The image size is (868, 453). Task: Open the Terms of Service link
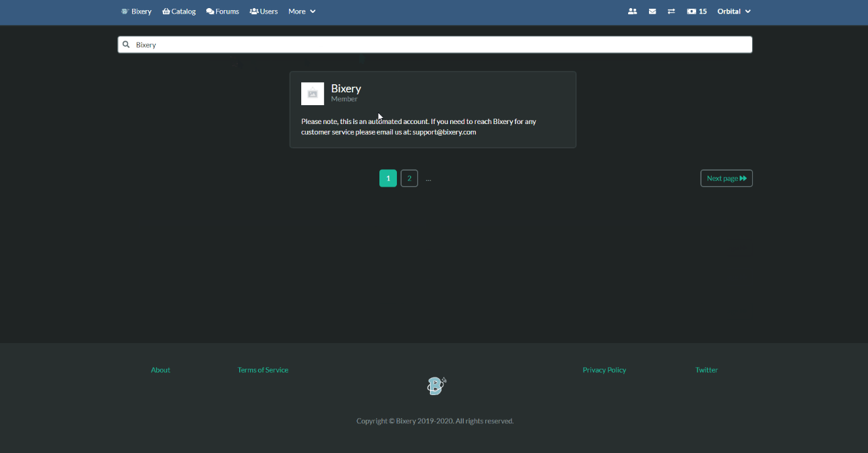pyautogui.click(x=263, y=370)
